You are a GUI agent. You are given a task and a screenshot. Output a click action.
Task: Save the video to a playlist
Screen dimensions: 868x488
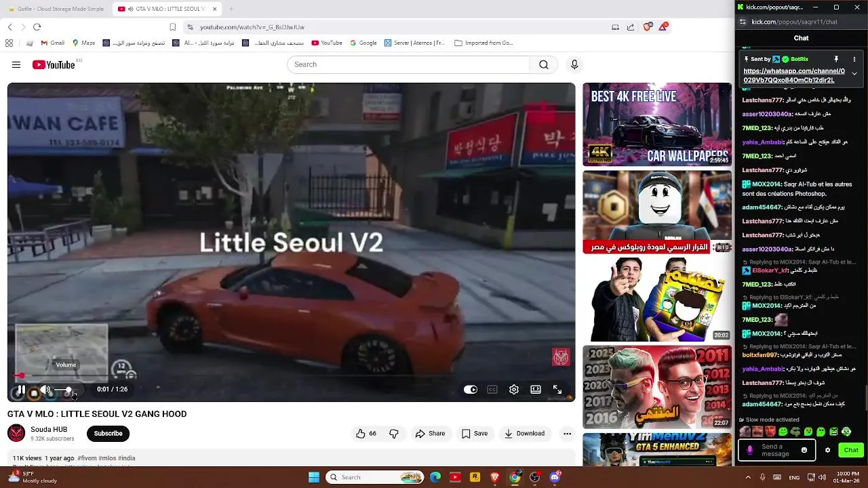(x=475, y=434)
